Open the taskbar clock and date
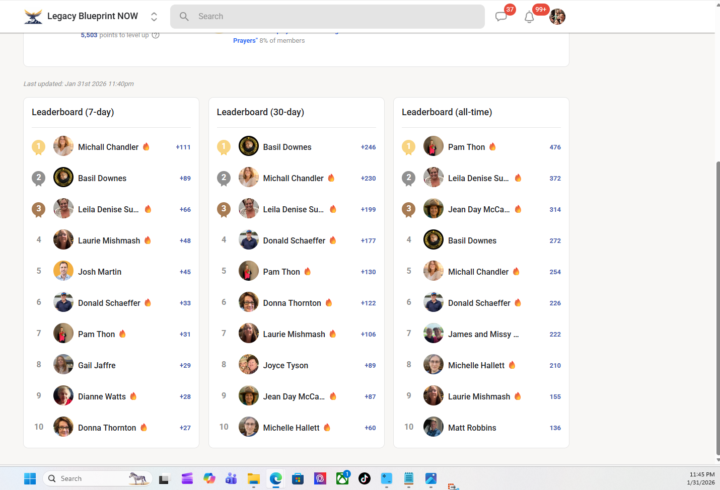 [x=701, y=479]
